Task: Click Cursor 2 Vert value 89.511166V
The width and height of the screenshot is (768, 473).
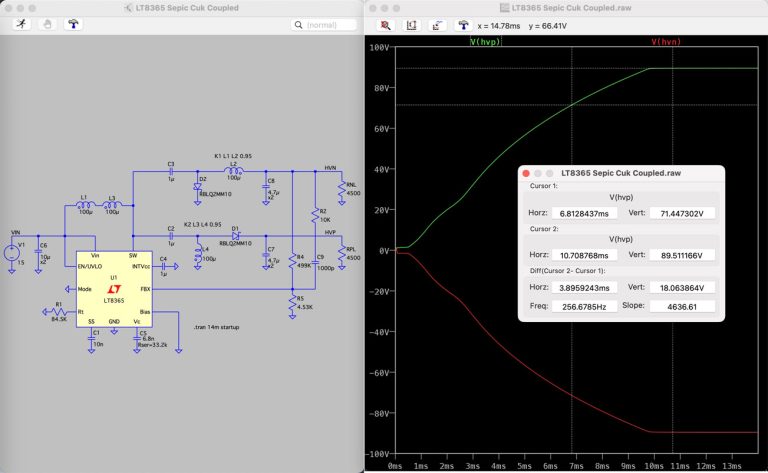Action: click(682, 255)
